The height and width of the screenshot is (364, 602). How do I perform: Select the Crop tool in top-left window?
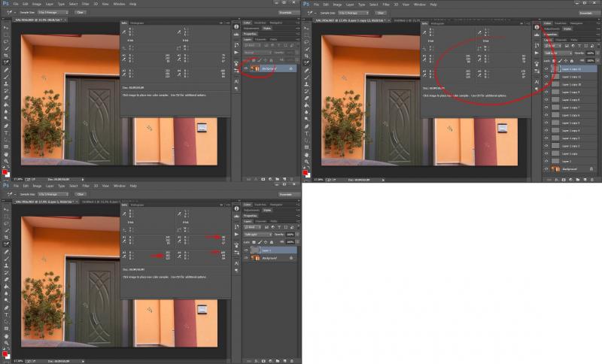[x=6, y=55]
